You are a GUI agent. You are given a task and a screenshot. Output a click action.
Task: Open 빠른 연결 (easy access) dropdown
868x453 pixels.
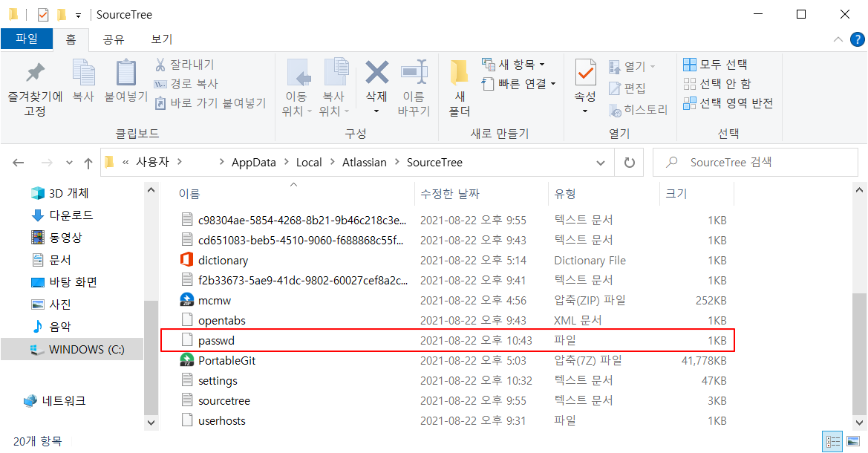pos(518,84)
